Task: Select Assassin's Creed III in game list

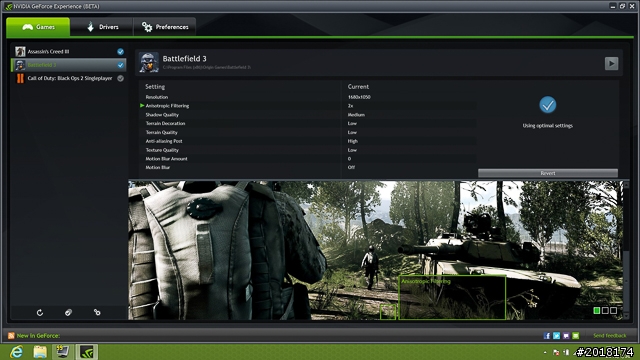Action: pyautogui.click(x=69, y=51)
